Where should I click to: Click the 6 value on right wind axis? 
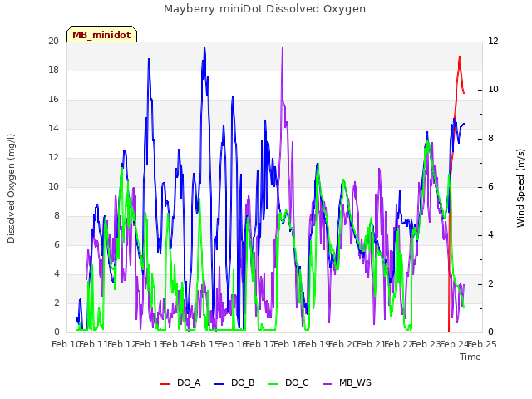490,186
